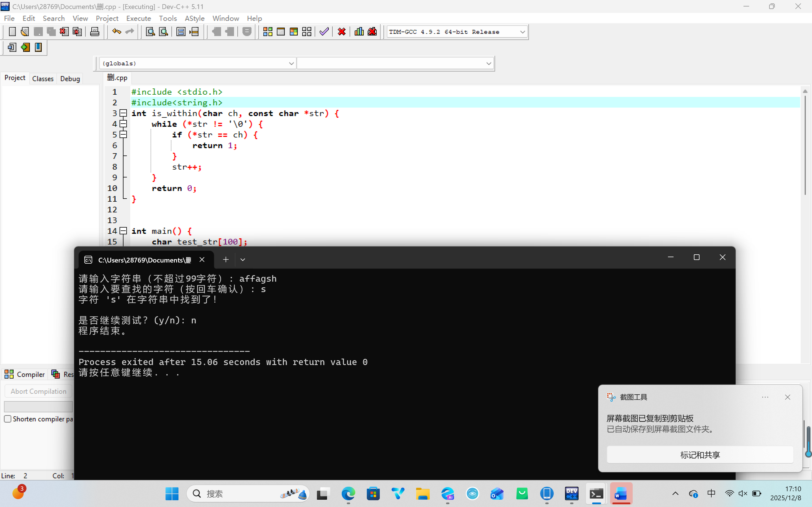Open terminal new tab options chevron

(242, 259)
